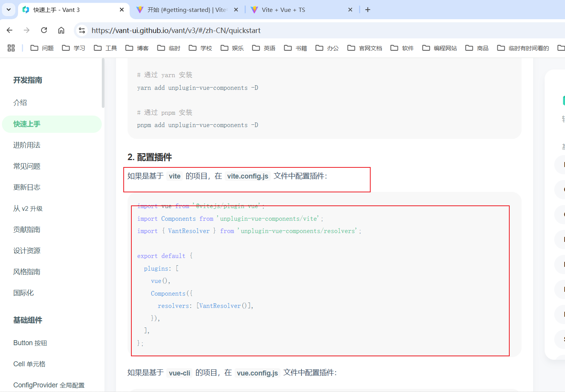
Task: Go back to previous page
Action: click(x=10, y=30)
